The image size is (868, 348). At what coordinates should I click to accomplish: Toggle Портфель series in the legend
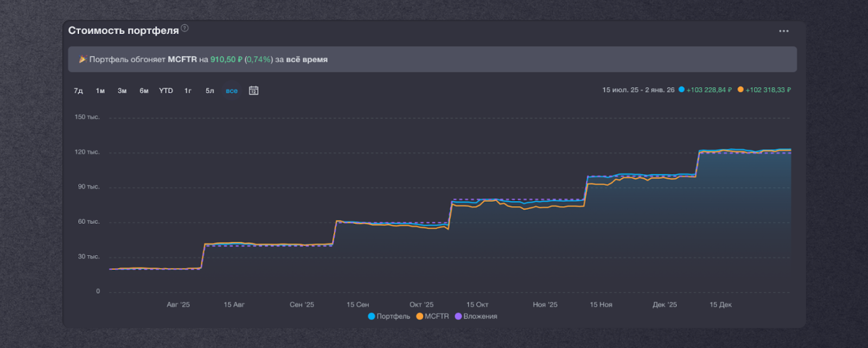tap(389, 316)
